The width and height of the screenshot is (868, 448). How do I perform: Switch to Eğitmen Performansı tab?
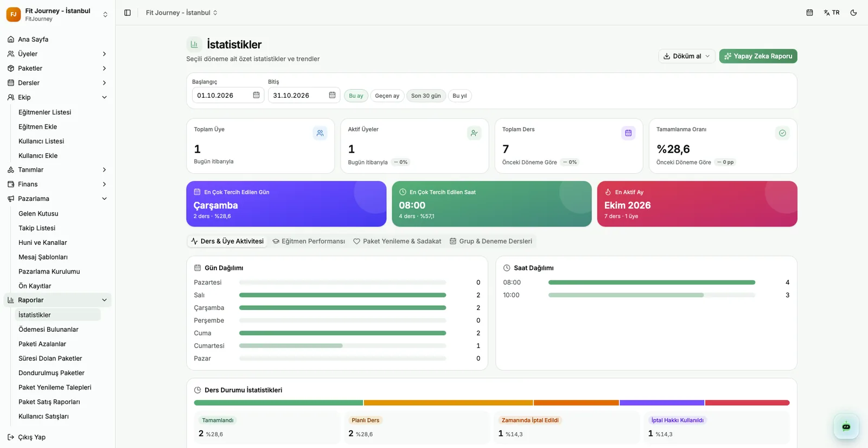pos(309,241)
